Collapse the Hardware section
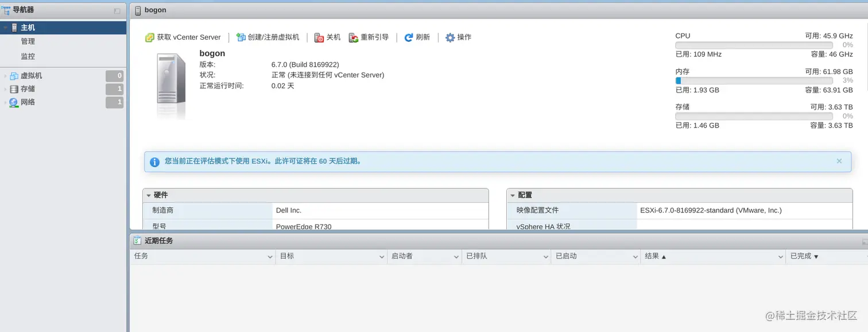Image resolution: width=868 pixels, height=332 pixels. (149, 195)
